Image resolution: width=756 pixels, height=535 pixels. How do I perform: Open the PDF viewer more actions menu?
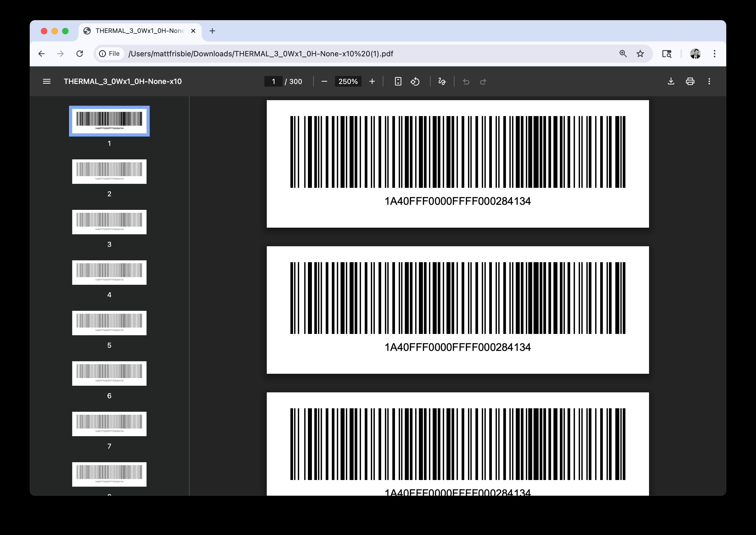click(709, 81)
